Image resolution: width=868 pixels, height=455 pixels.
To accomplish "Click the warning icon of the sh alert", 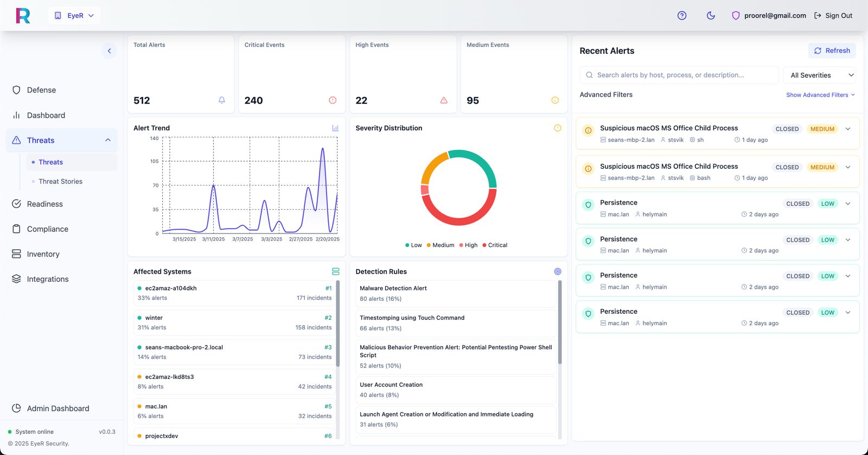I will point(588,130).
